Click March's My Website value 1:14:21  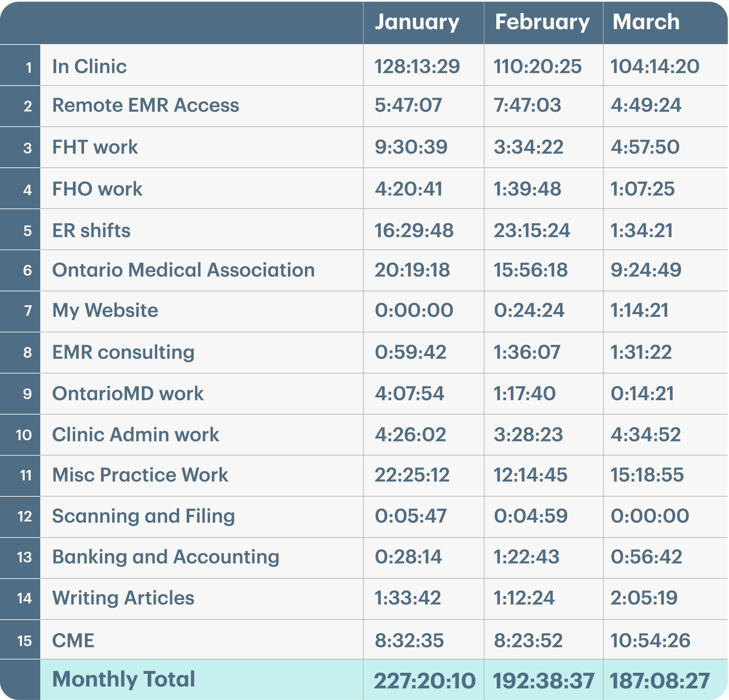[639, 310]
